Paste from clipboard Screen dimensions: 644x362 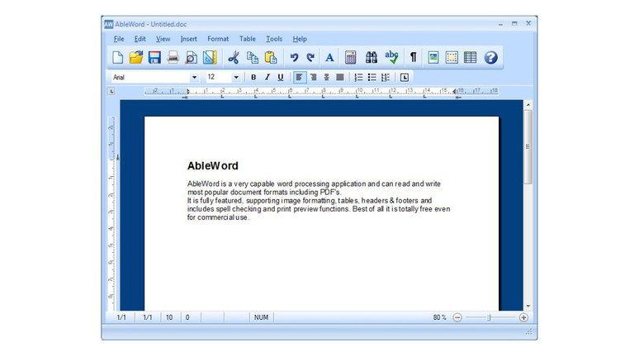pyautogui.click(x=271, y=58)
